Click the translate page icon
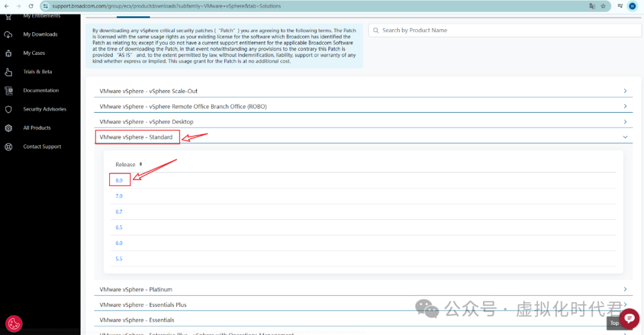 [x=592, y=6]
